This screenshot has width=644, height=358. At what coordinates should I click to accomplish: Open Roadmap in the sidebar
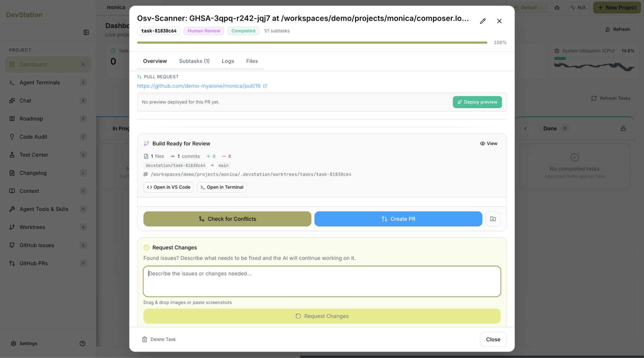coord(48,119)
